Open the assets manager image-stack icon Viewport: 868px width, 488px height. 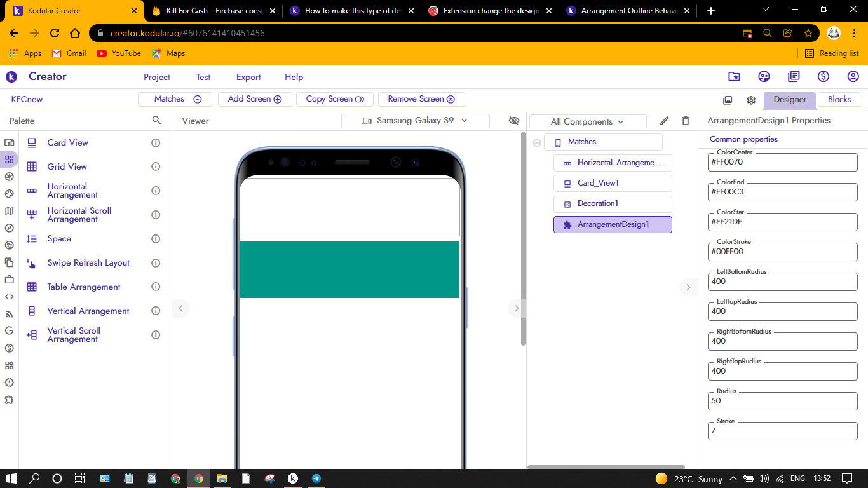[728, 100]
